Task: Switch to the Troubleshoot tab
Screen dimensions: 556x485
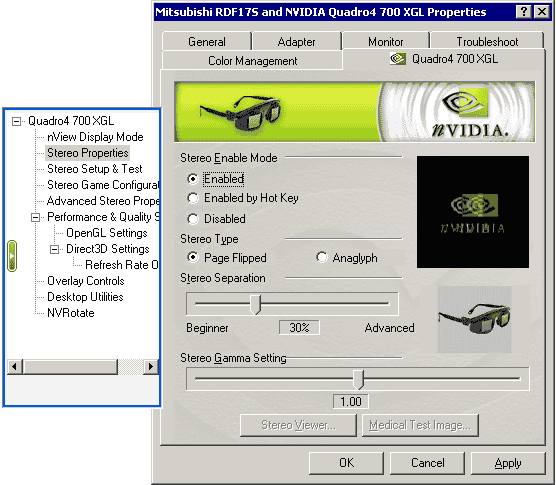Action: [487, 41]
